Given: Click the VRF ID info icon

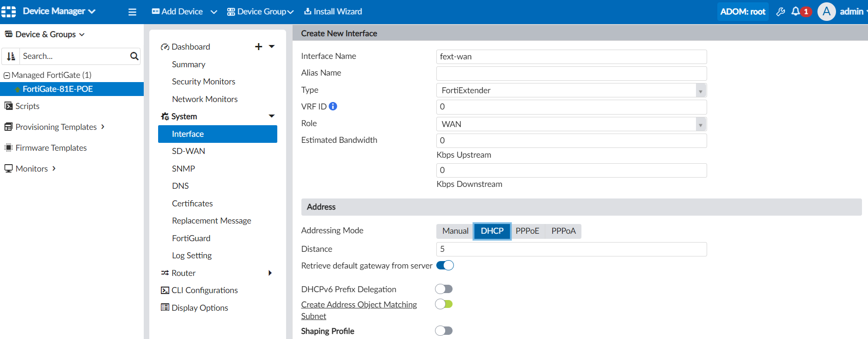Looking at the screenshot, I should pos(333,106).
